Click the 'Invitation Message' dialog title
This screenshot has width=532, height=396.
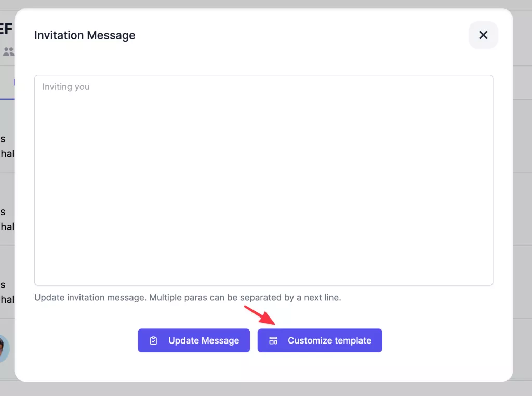(x=85, y=35)
